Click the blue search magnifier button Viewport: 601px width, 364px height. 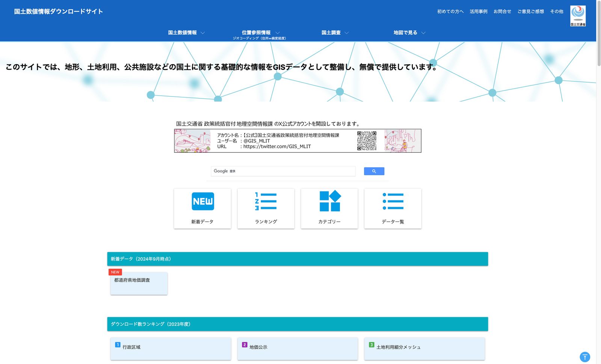(374, 171)
